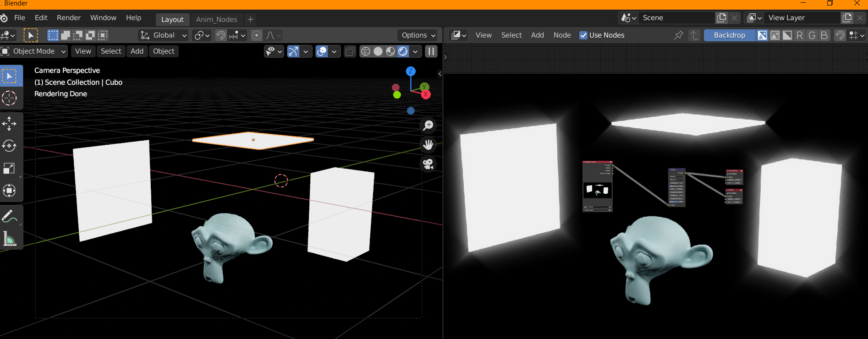Switch to the Anim_Nodes workspace tab
The height and width of the screenshot is (339, 868).
point(216,19)
